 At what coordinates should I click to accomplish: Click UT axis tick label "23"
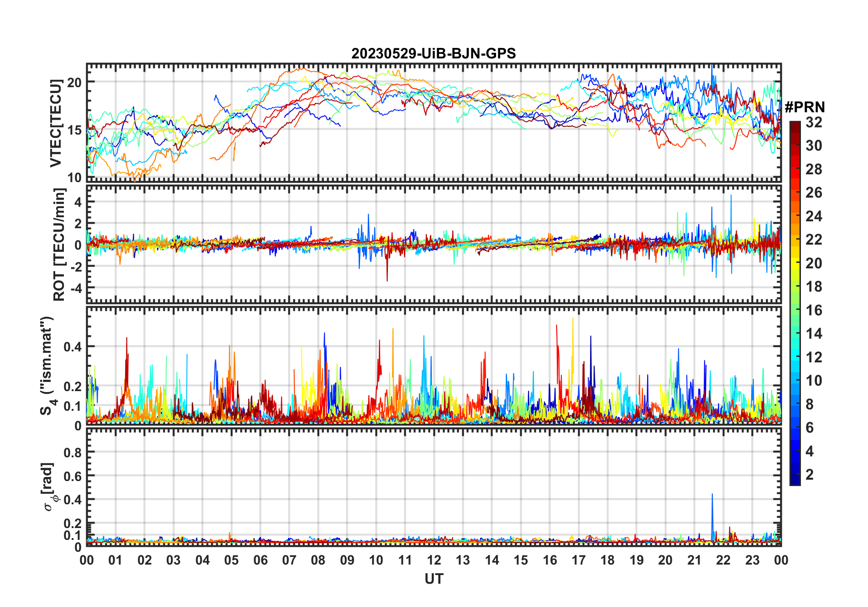pos(753,560)
